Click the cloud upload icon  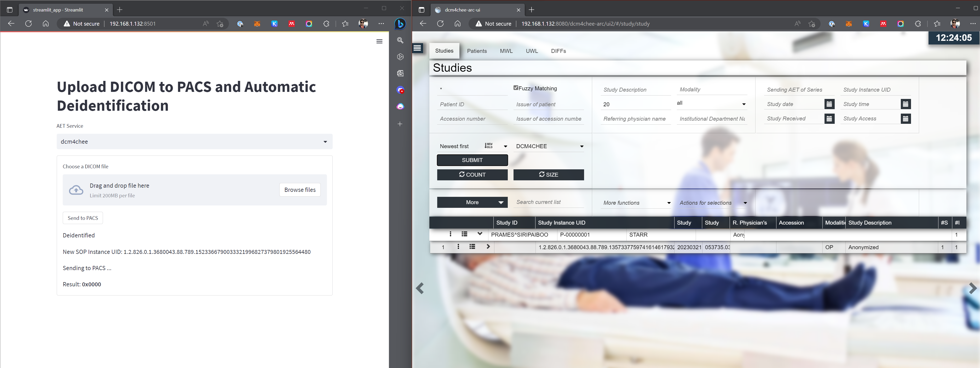[76, 190]
